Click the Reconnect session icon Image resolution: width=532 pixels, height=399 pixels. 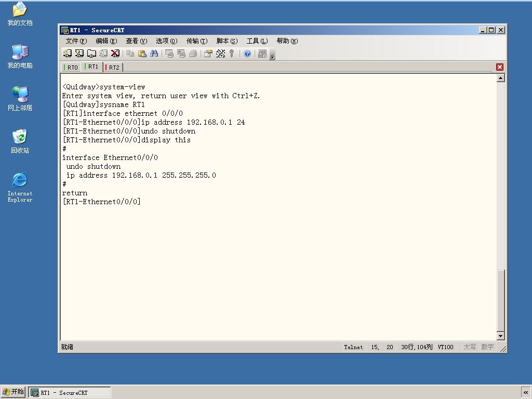[103, 54]
